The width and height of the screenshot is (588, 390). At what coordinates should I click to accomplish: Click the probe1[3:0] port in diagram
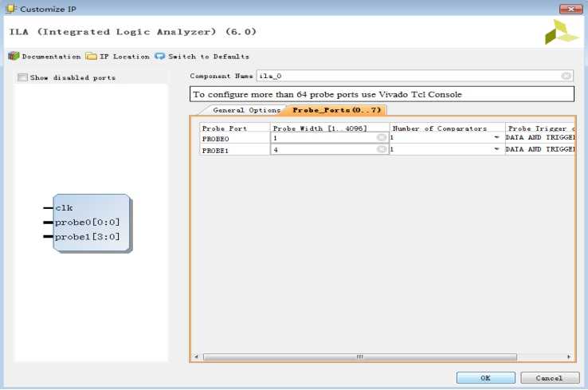pos(87,237)
